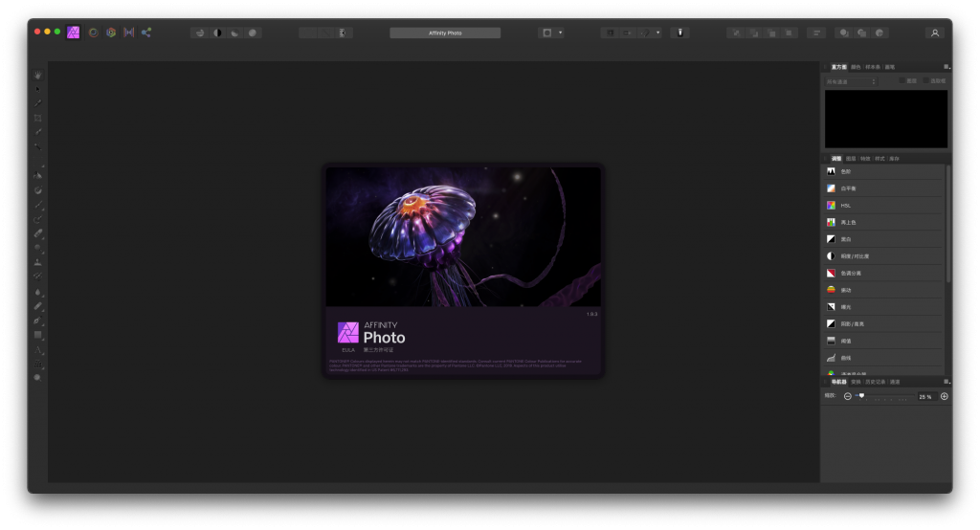Viewport: 980px width, 530px height.
Task: Select the Zoom magnifier tool
Action: (38, 378)
